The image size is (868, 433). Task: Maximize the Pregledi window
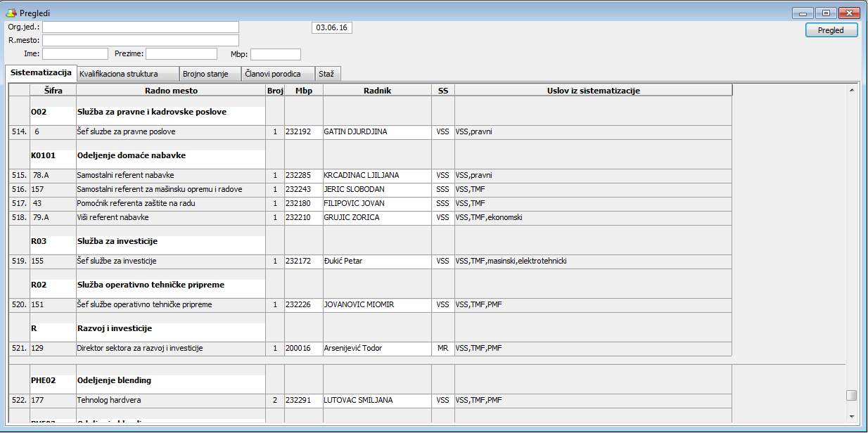826,13
